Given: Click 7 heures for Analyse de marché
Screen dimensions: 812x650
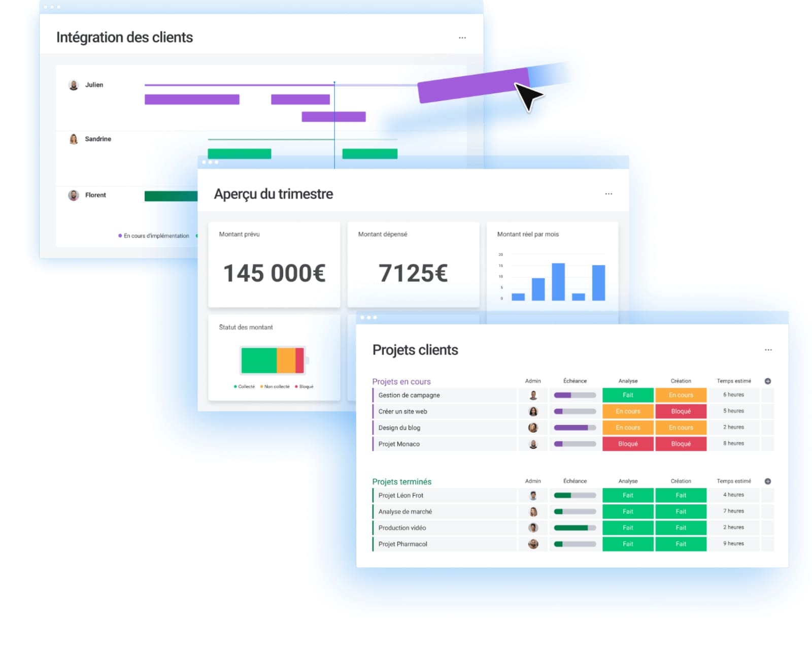Looking at the screenshot, I should (733, 511).
